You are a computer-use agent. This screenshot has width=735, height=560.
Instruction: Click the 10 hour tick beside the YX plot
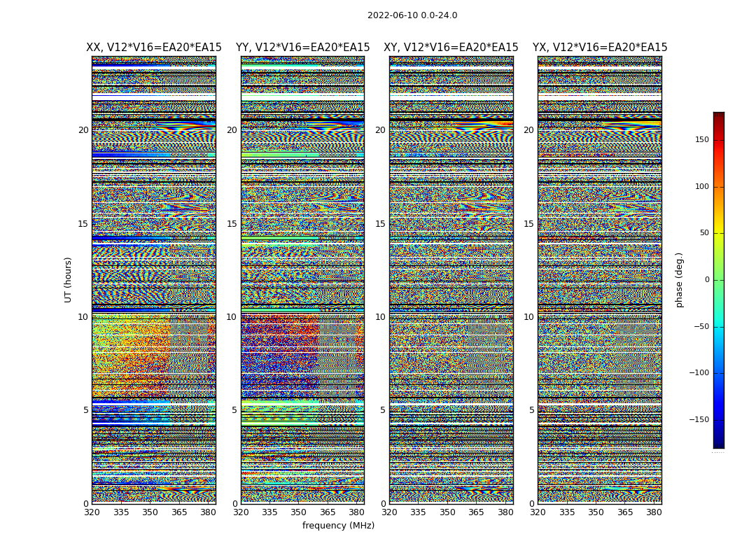(528, 317)
